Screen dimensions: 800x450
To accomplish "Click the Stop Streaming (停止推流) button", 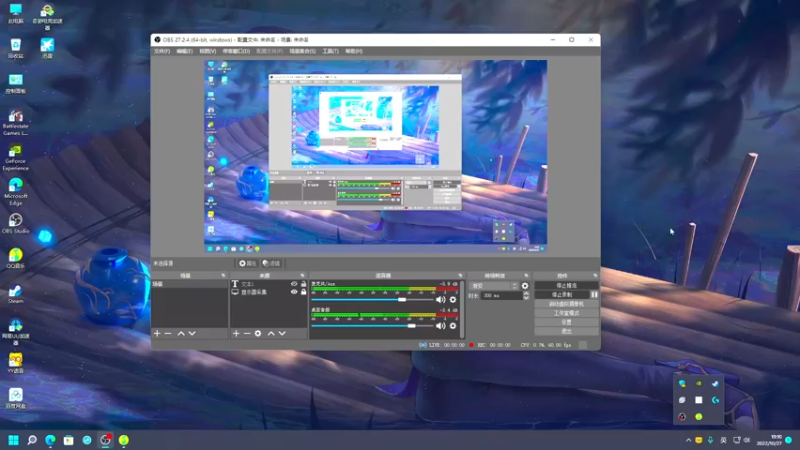I will tap(566, 285).
